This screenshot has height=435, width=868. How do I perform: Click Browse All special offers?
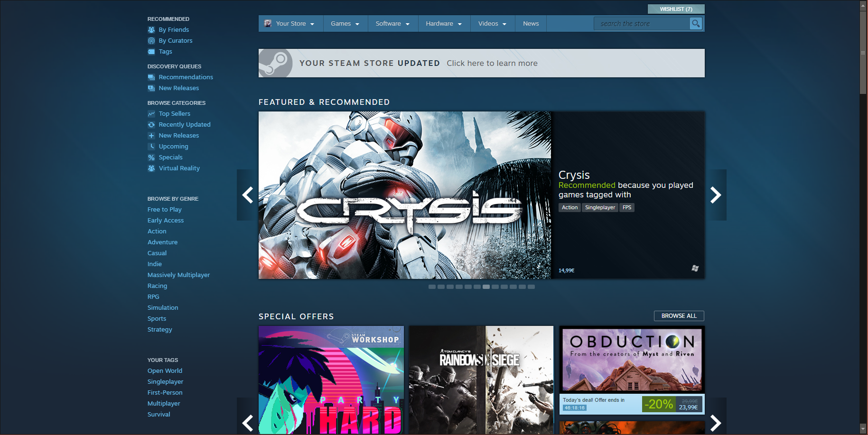[679, 316]
